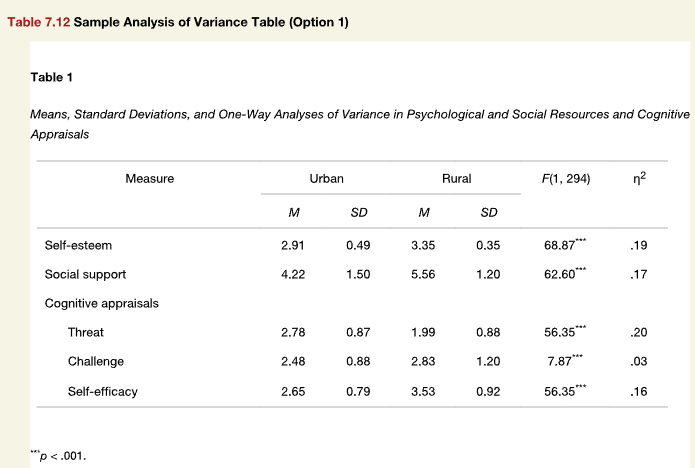Click the "Self-esteem" row label
This screenshot has width=695, height=468.
tap(77, 245)
